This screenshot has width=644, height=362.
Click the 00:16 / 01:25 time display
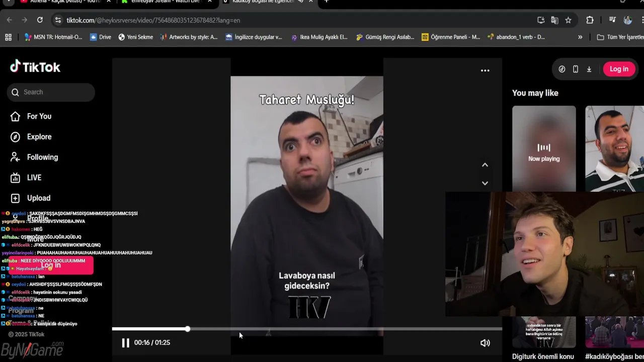(x=152, y=342)
